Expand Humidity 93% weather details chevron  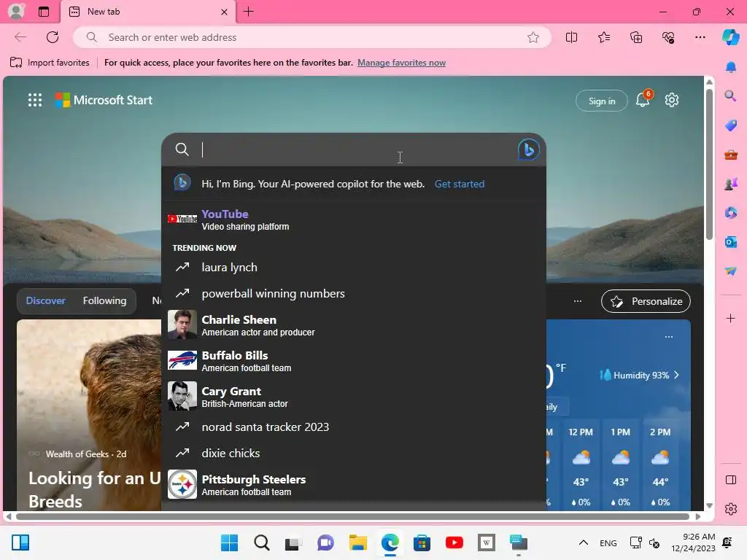pos(676,376)
